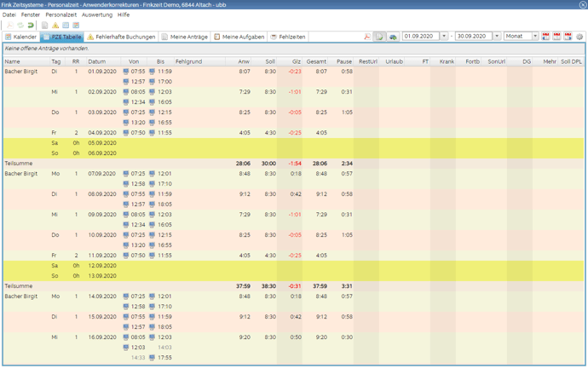Click the calendar icon with left arrow (previous period)
Screen dimensions: 588x368
[x=545, y=37]
